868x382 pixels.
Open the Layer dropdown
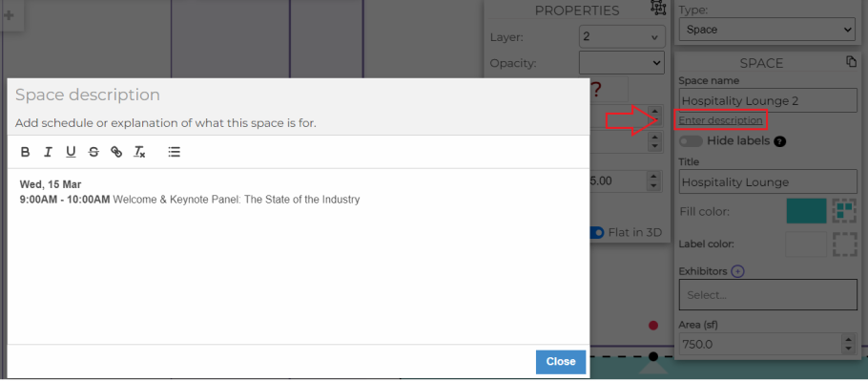622,37
